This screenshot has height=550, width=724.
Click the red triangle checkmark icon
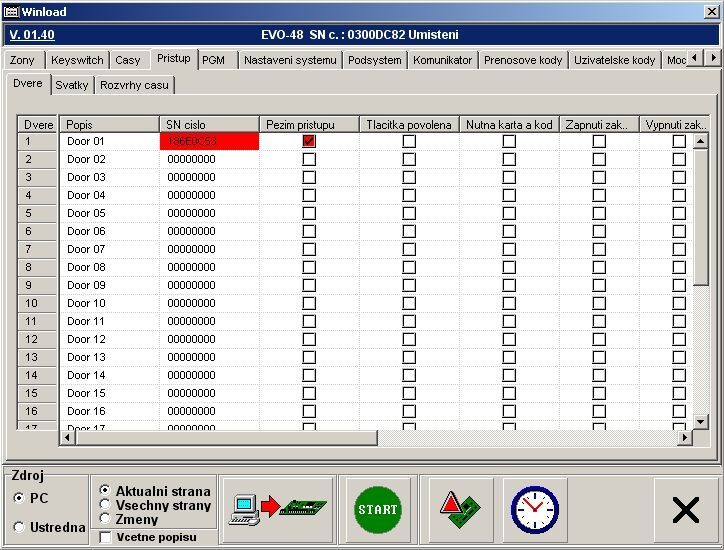[457, 509]
